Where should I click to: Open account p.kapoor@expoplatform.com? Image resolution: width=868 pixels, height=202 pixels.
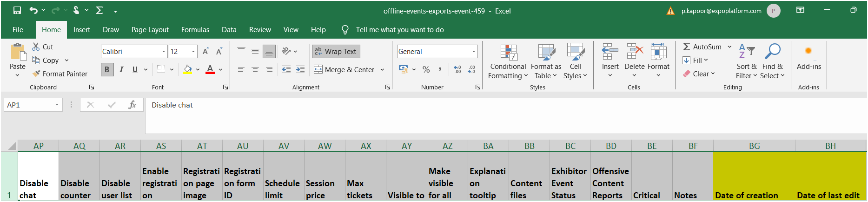point(721,11)
